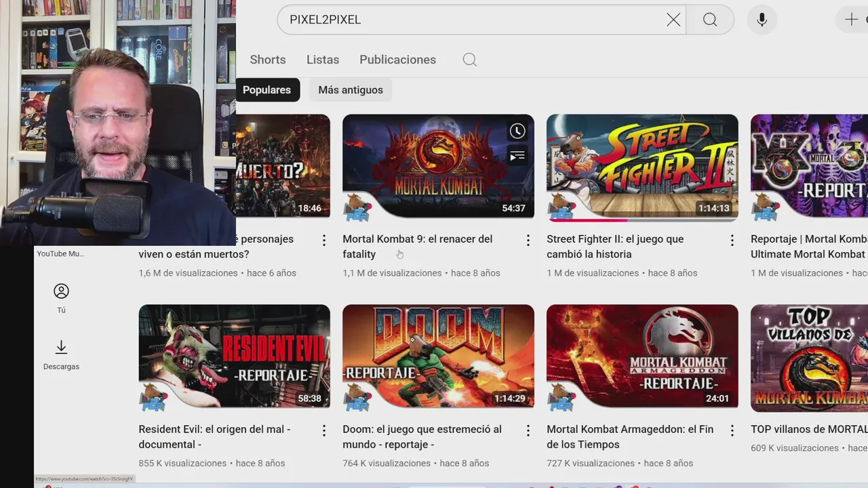Click '1,1 M de visualizaciones' text
Viewport: 868px width, 488px height.
pos(392,273)
